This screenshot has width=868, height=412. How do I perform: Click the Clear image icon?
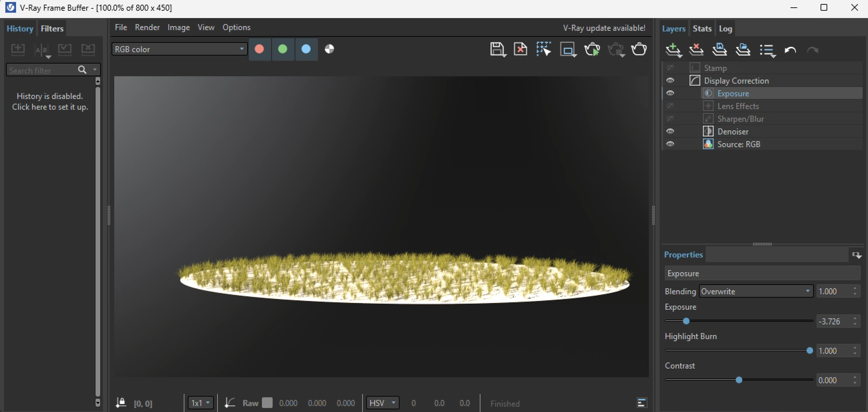click(521, 49)
